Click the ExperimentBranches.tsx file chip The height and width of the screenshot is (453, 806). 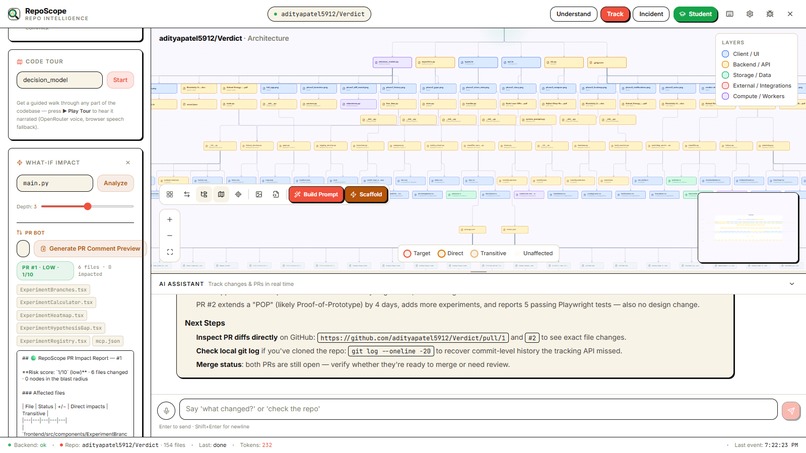[53, 289]
